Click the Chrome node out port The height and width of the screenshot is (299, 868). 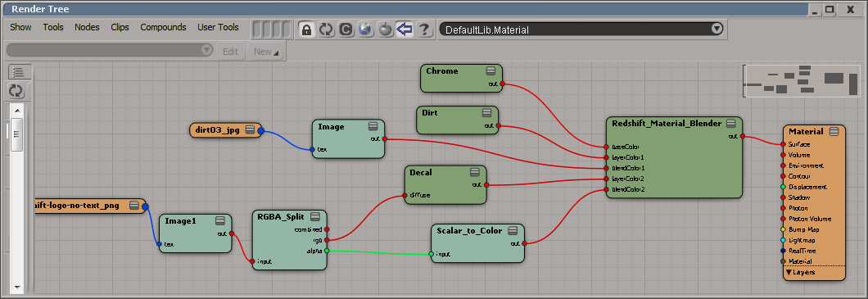click(x=502, y=84)
